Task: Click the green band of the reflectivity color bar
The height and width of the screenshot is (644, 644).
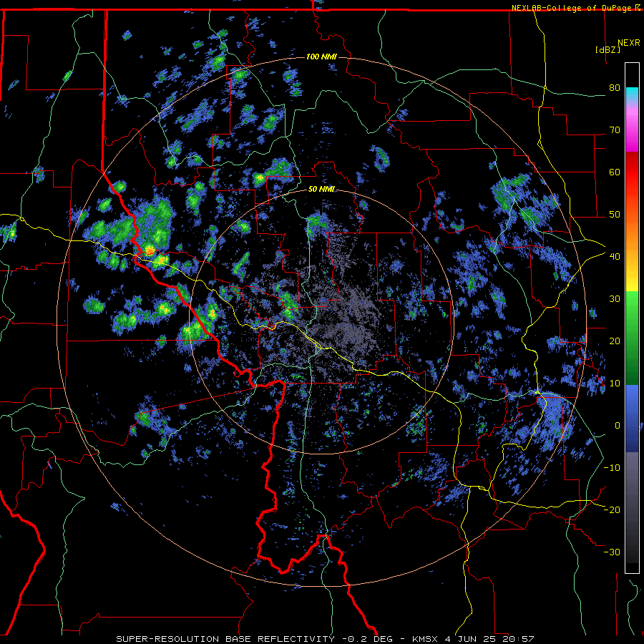Action: [632, 338]
